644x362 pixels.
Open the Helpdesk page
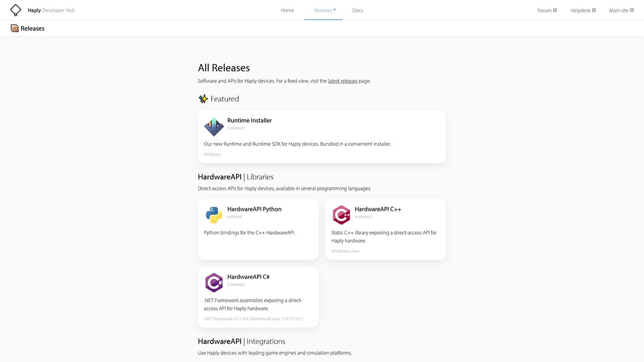[581, 10]
